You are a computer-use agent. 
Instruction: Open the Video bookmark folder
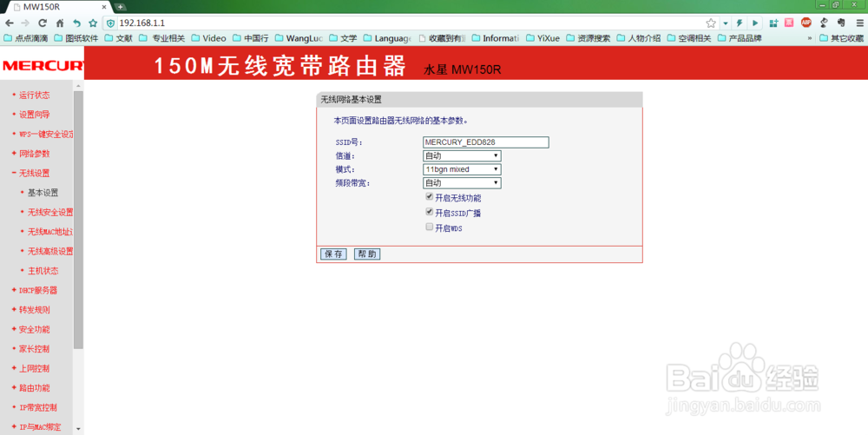pyautogui.click(x=208, y=38)
